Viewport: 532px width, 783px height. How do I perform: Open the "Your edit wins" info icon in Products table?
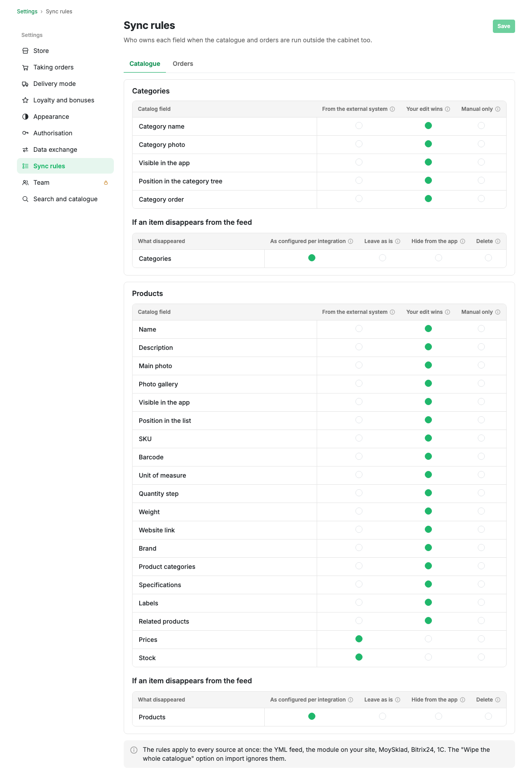447,312
